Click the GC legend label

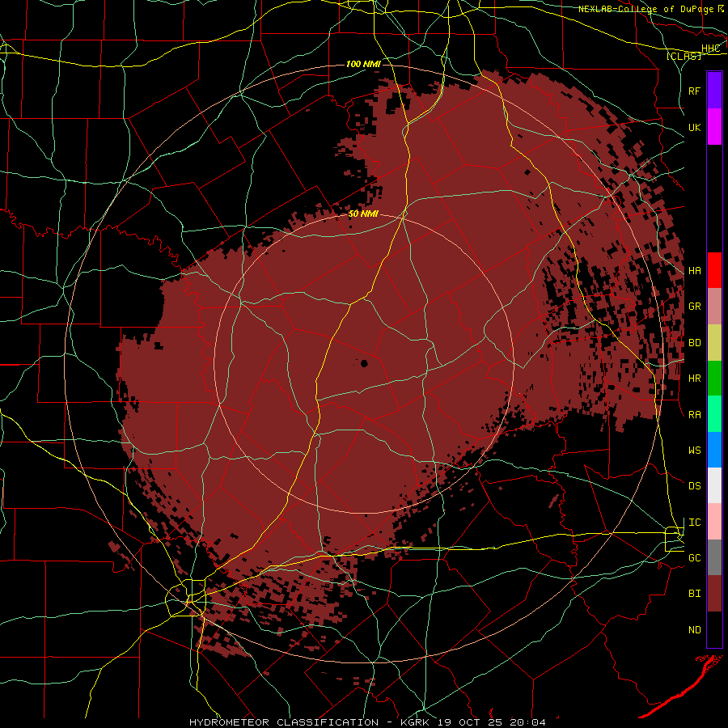[x=694, y=558]
